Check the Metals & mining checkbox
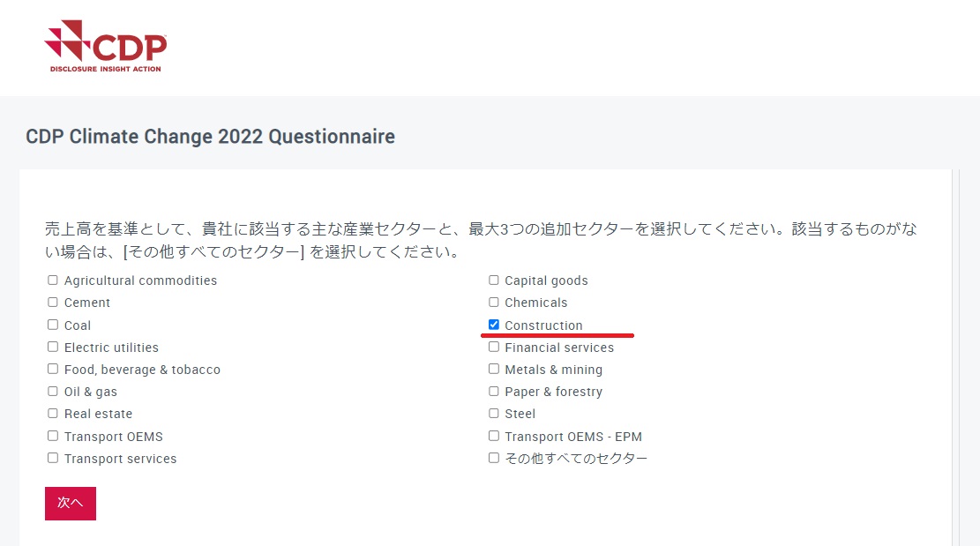This screenshot has height=546, width=980. (494, 370)
